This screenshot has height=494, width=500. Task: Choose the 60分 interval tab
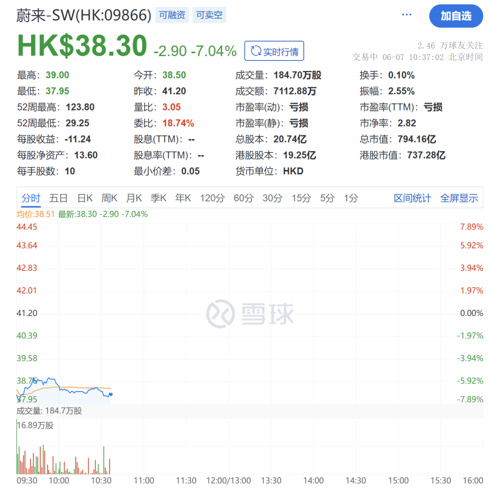point(243,198)
